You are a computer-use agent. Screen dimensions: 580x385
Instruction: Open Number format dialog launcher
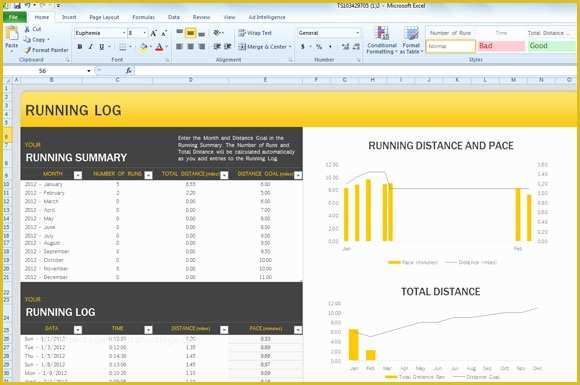click(x=358, y=60)
